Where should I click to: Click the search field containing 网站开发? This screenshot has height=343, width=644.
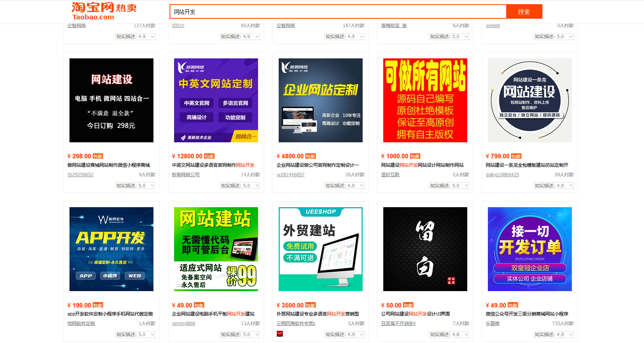tap(337, 12)
